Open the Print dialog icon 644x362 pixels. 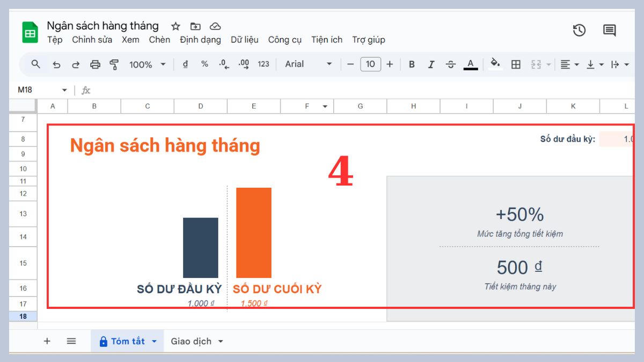[x=95, y=64]
